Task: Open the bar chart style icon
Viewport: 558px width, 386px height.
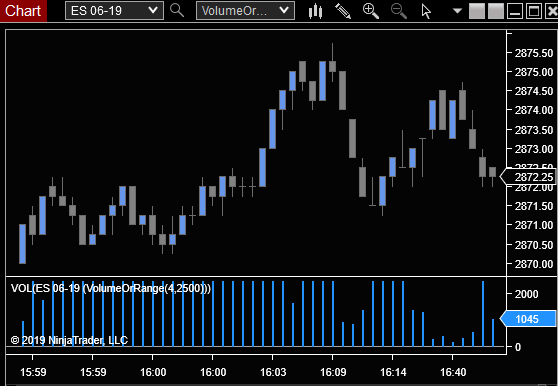Action: pos(315,11)
